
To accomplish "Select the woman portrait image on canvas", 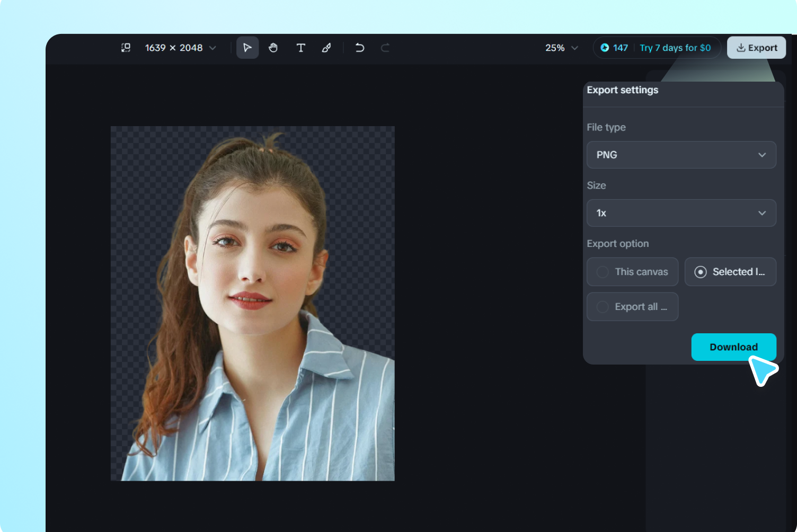I will [252, 304].
